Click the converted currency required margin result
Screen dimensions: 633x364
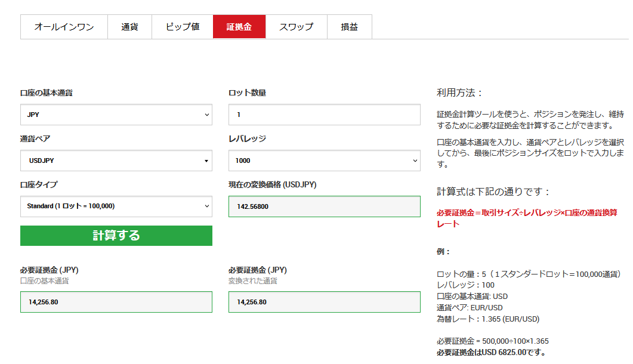324,302
